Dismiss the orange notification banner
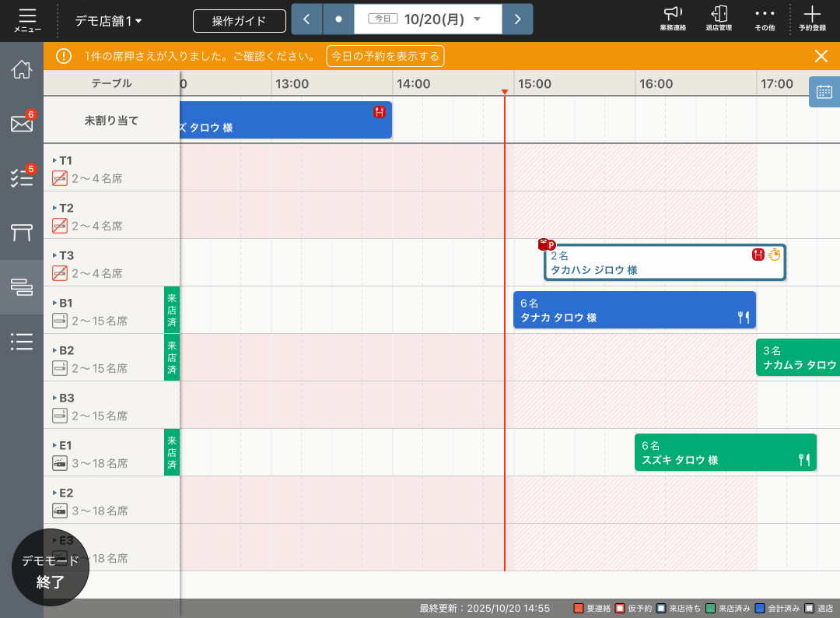840x618 pixels. click(x=821, y=56)
